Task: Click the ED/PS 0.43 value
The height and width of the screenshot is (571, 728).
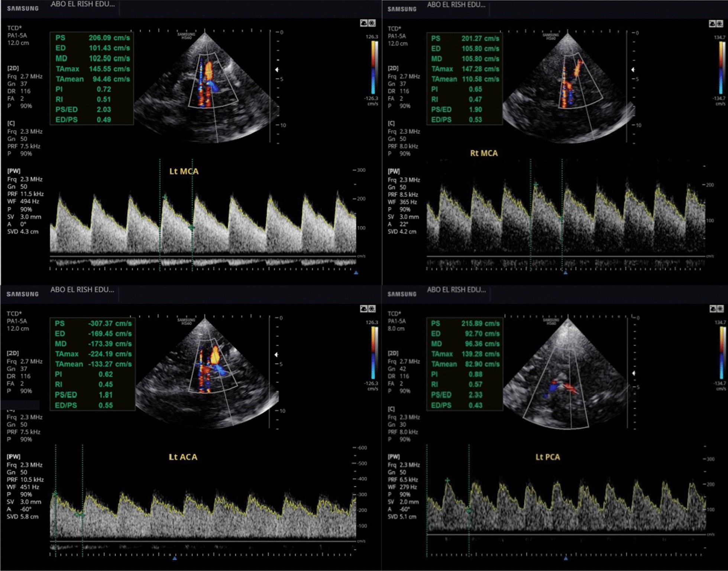Action: click(457, 405)
